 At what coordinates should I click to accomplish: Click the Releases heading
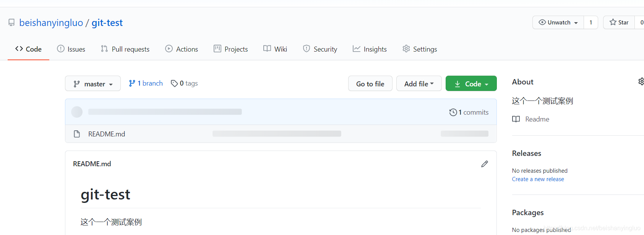(x=527, y=153)
